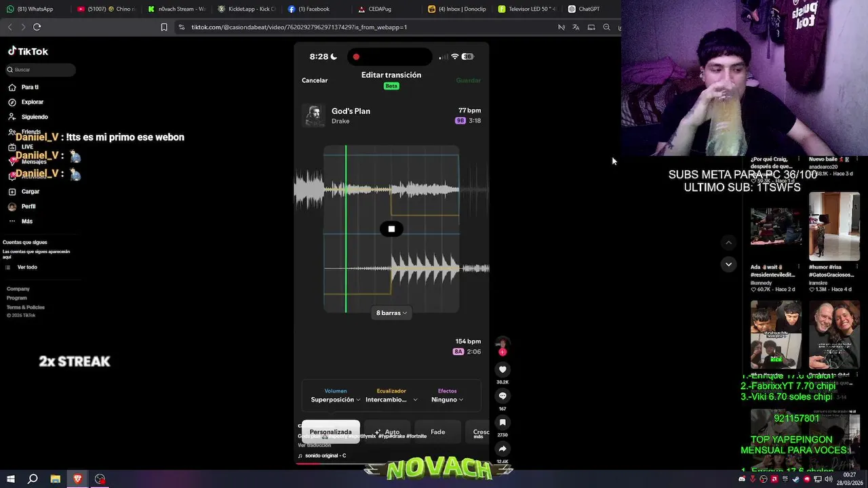Reload the page with refresh icon
The width and height of the screenshot is (868, 488).
(x=37, y=27)
